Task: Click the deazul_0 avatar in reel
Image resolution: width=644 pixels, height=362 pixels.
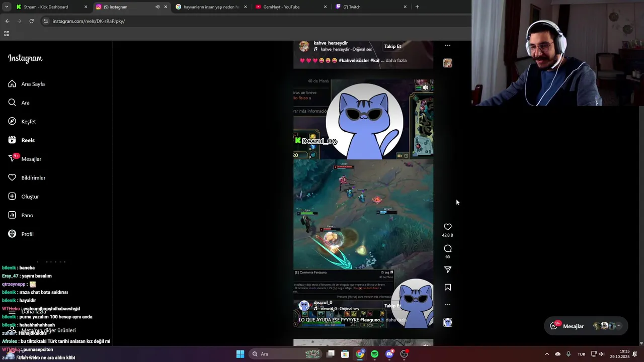Action: tap(304, 305)
